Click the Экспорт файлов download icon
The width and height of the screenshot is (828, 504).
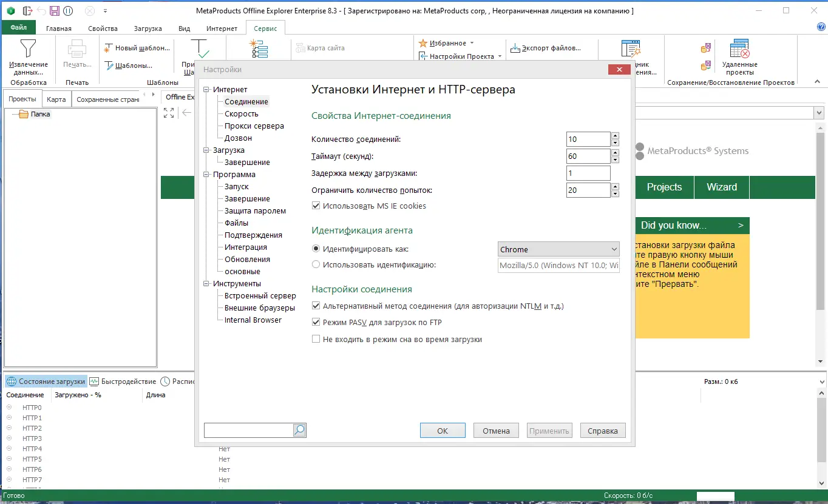tap(515, 48)
